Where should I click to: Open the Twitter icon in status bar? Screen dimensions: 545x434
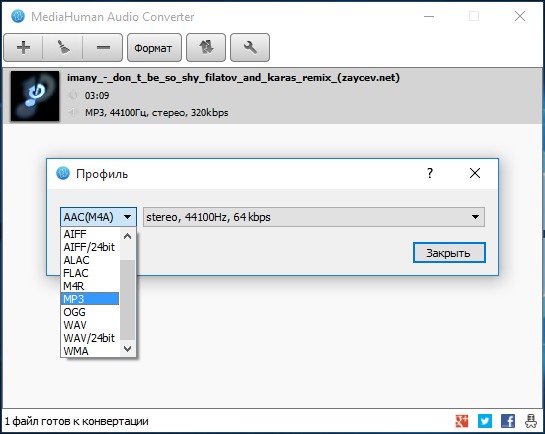click(x=485, y=421)
